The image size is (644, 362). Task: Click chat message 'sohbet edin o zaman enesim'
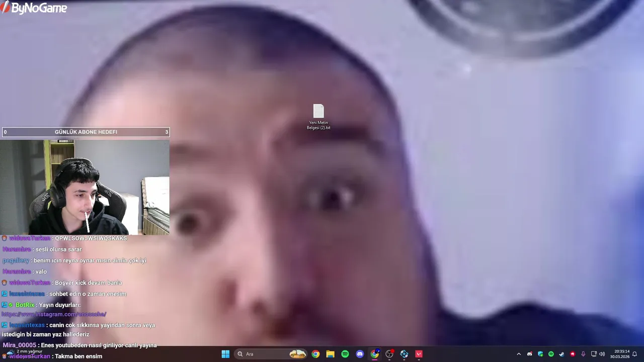[x=88, y=294]
